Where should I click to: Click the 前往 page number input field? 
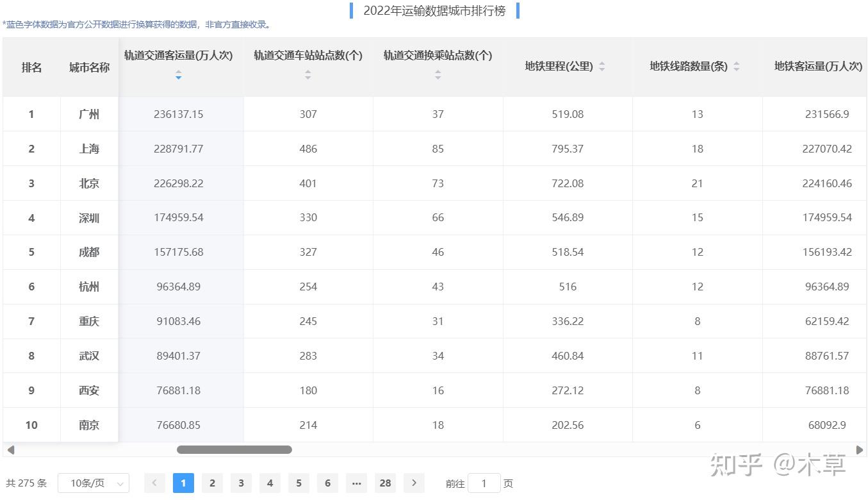484,483
